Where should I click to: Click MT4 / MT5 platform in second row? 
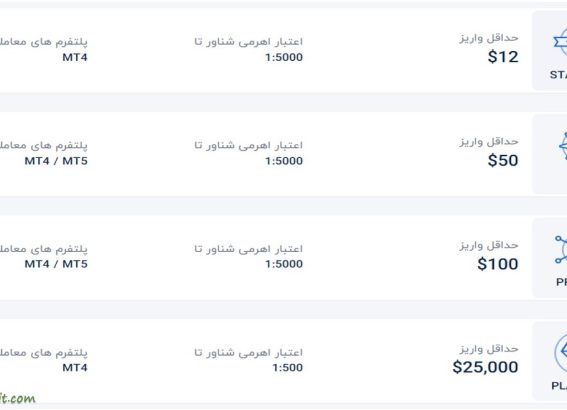pos(56,161)
